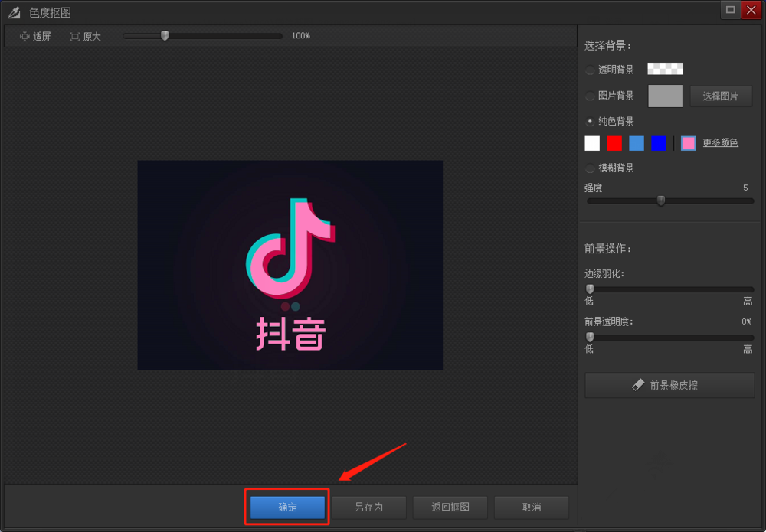
Task: Click the 抖音 logo preview image
Action: tap(290, 265)
